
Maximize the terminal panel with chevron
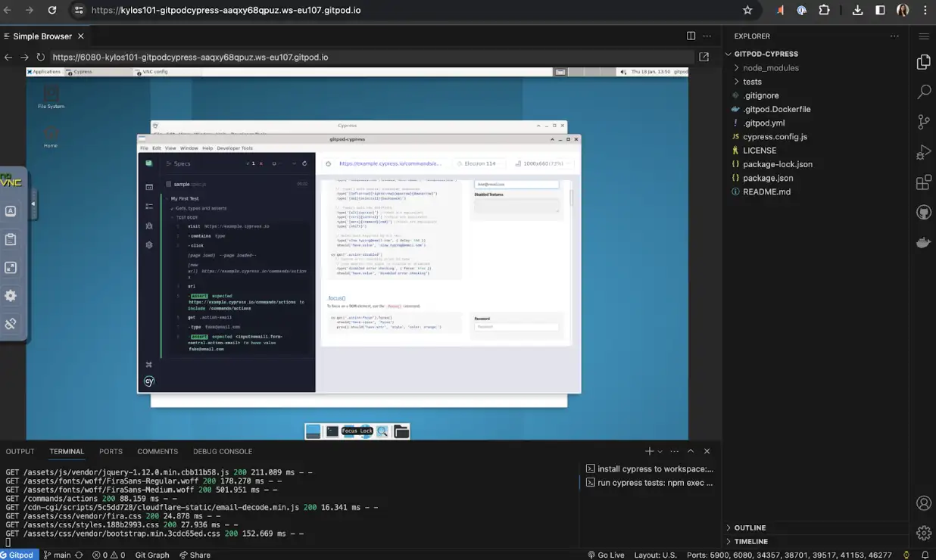[690, 451]
